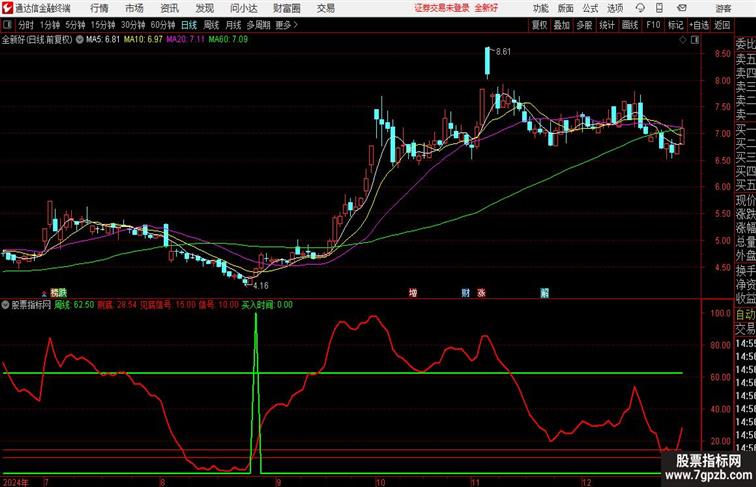Click the 财 event marker icon
The image size is (756, 487).
pyautogui.click(x=466, y=293)
